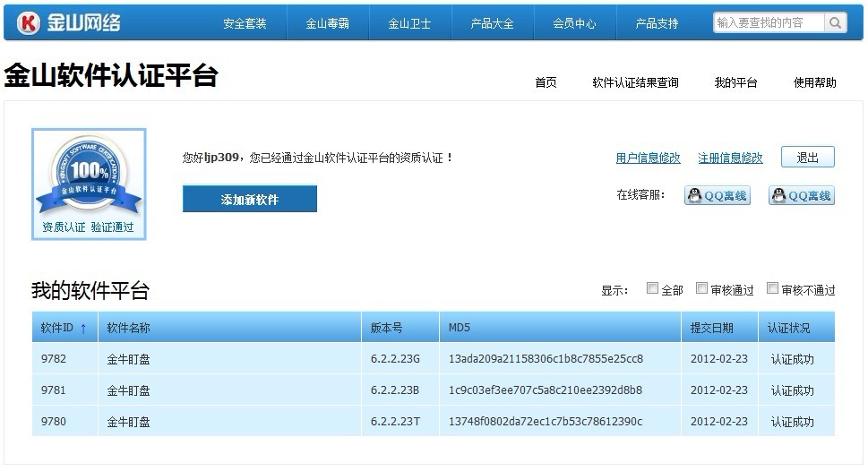This screenshot has width=868, height=471.
Task: Click the Kingsoft K logo icon
Action: pos(29,22)
